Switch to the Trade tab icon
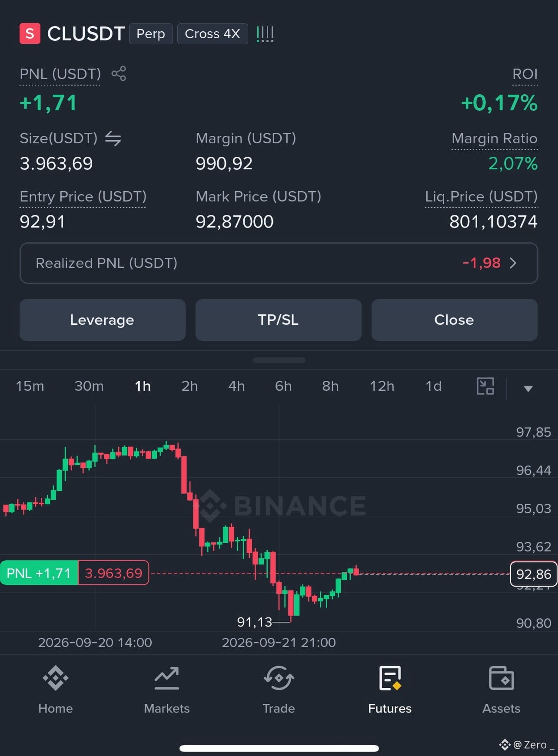558x756 pixels. pos(279,678)
